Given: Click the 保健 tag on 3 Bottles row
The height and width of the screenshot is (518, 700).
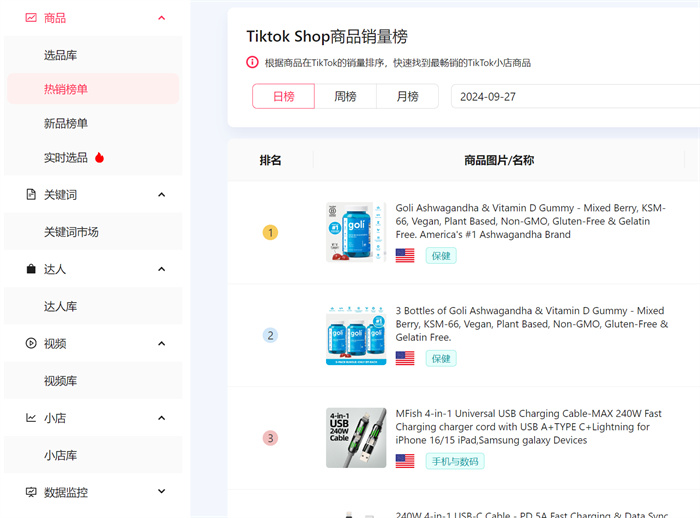Looking at the screenshot, I should (x=441, y=358).
